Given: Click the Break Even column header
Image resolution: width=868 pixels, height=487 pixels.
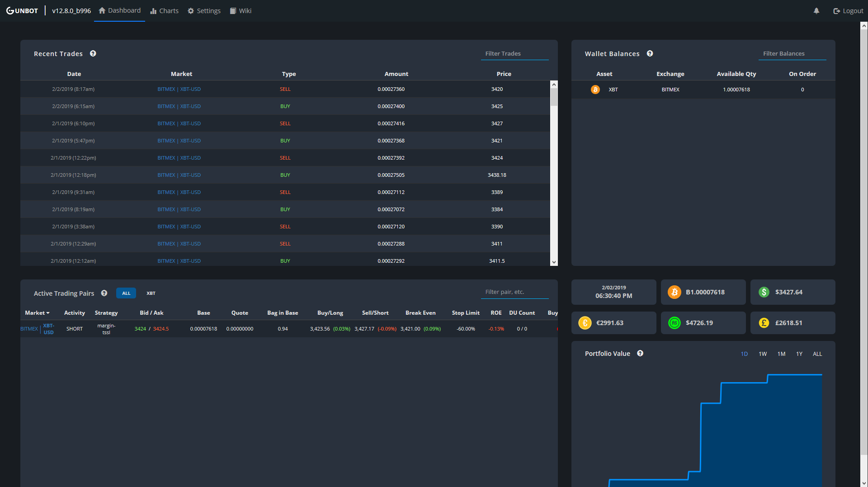Looking at the screenshot, I should (x=420, y=313).
